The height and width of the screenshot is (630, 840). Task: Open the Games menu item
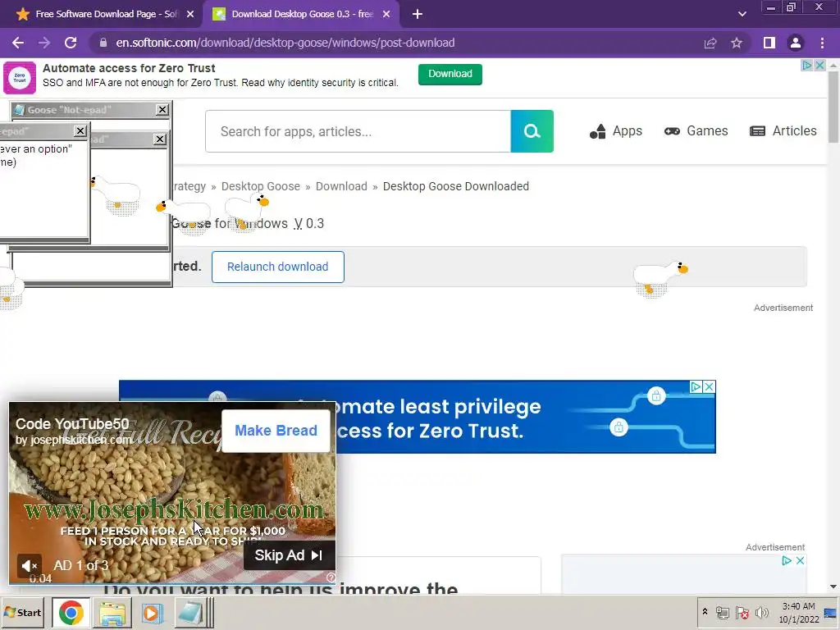click(696, 131)
